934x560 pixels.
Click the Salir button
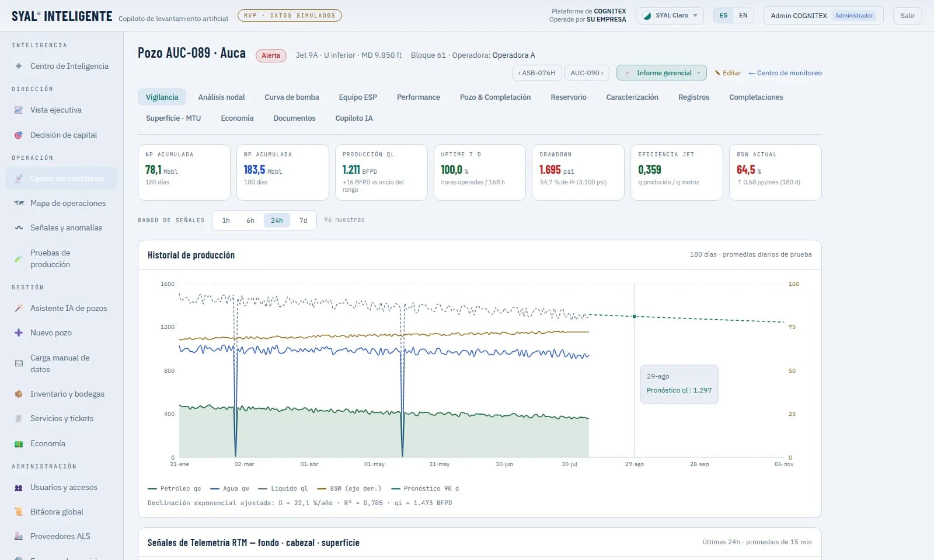point(907,16)
